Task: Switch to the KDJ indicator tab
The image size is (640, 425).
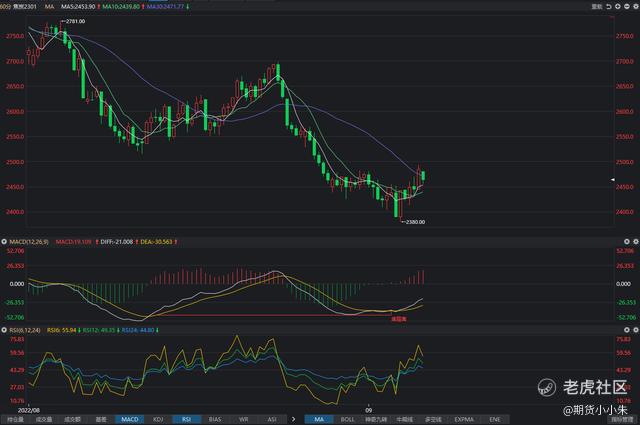Action: pos(159,420)
